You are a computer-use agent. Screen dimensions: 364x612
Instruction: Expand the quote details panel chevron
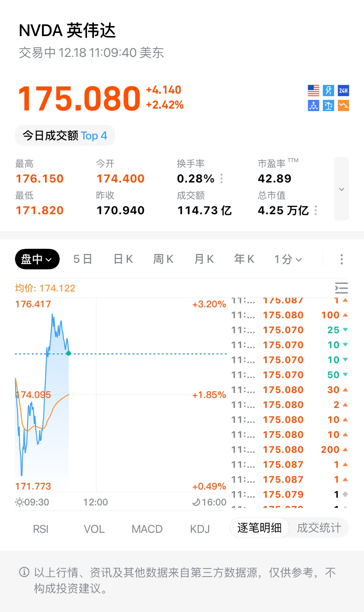pos(341,189)
